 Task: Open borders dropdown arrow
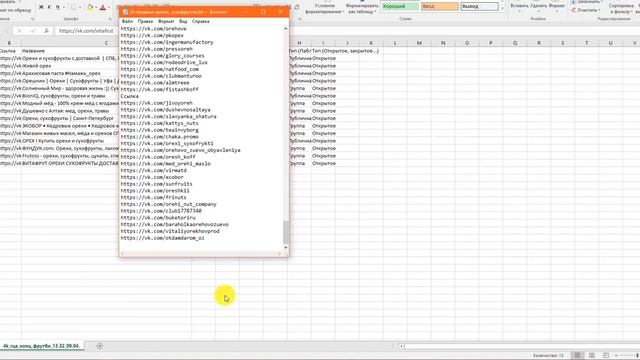tap(80, 7)
